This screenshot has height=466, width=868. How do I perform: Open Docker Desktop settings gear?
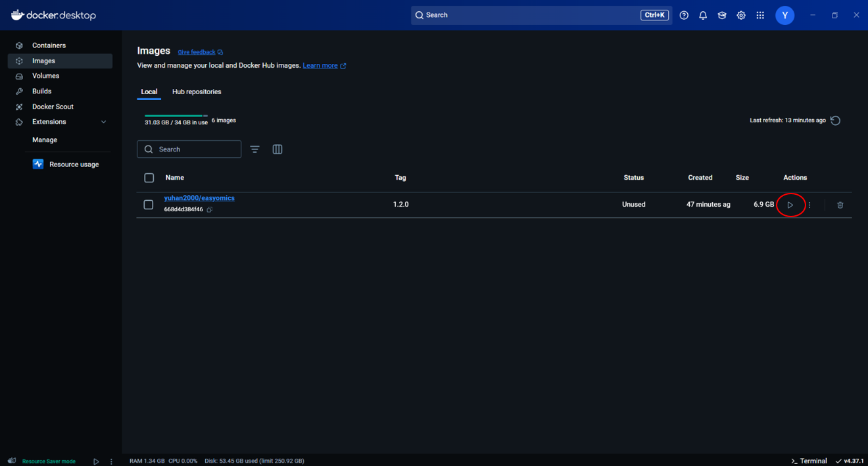click(741, 15)
